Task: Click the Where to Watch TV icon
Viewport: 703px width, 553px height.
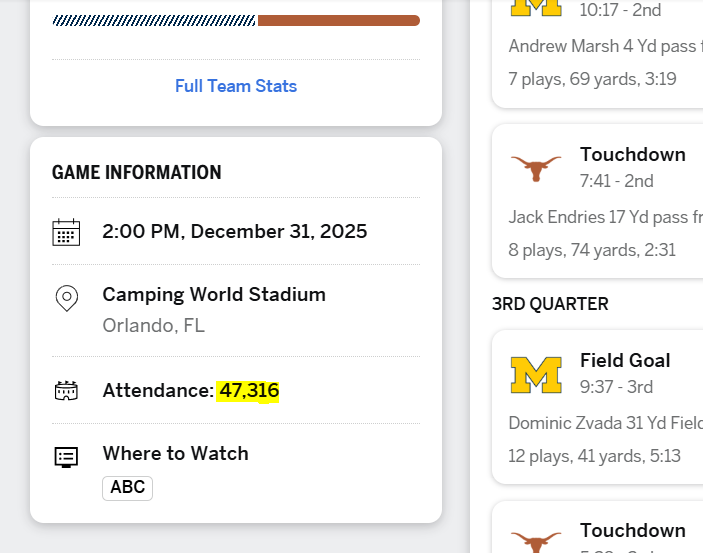Action: (x=66, y=457)
